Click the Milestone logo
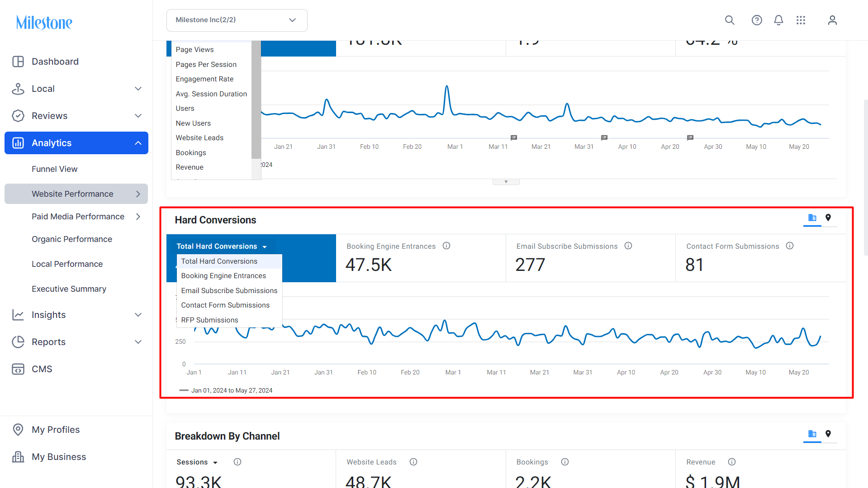The height and width of the screenshot is (488, 868). coord(44,22)
